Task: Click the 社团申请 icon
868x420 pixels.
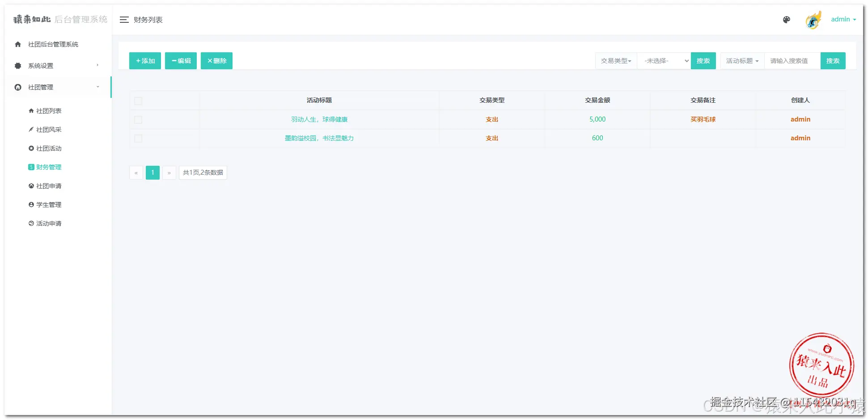Action: (x=31, y=186)
